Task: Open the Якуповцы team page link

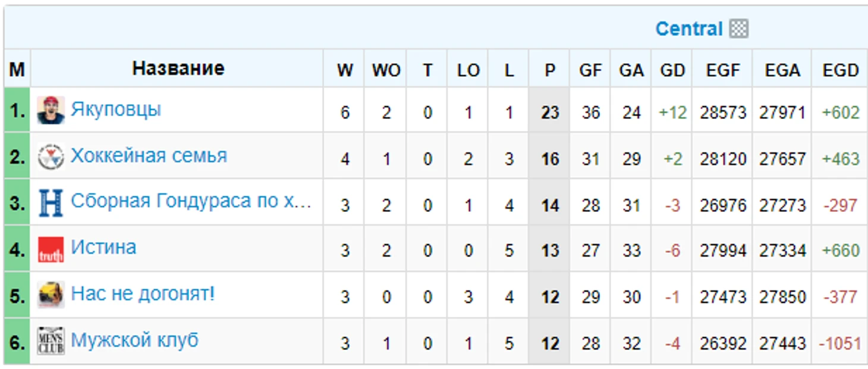Action: 116,110
